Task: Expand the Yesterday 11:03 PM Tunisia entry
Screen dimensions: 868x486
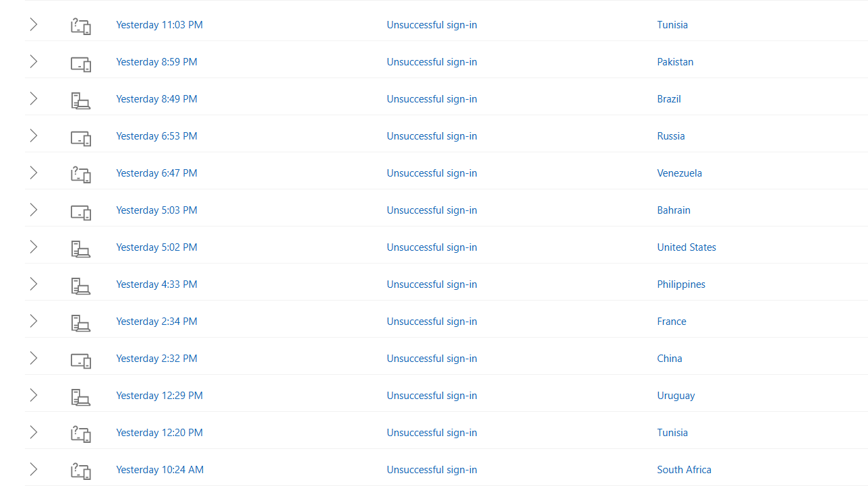Action: pyautogui.click(x=33, y=24)
